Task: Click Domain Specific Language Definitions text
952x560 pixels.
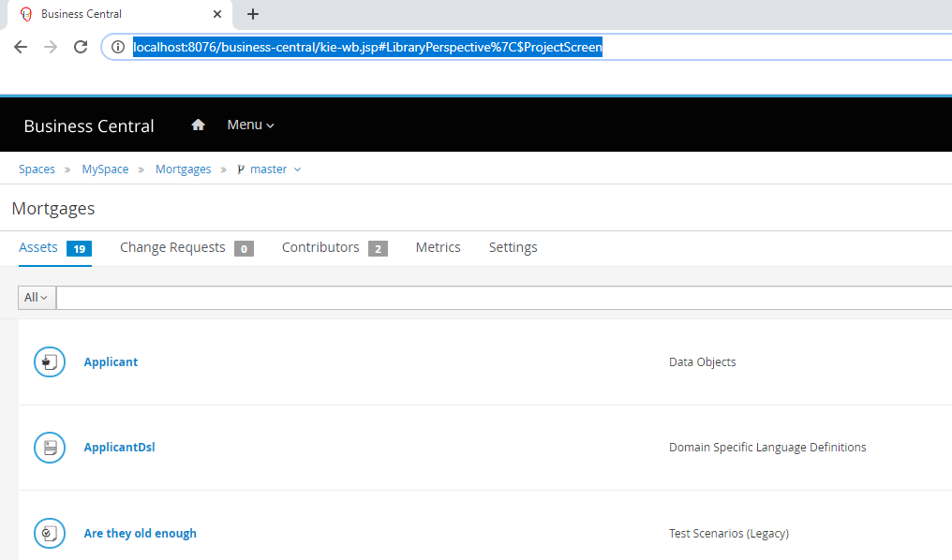Action: pos(767,447)
